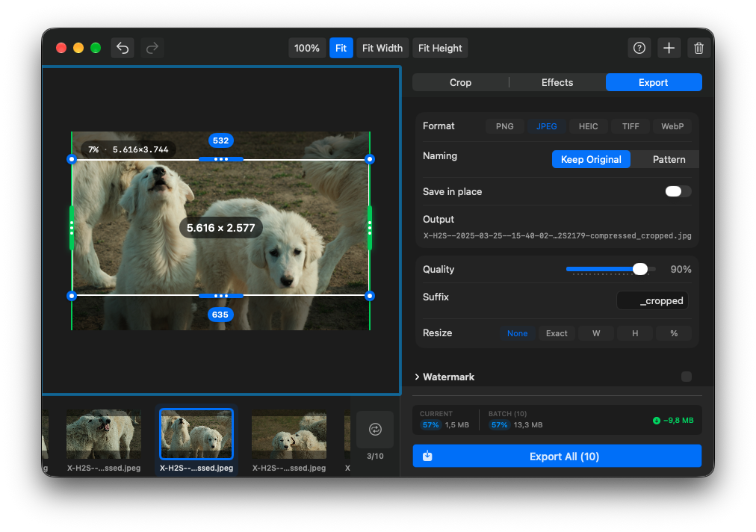Click the 7% · 5.616×3.744 info label
The image size is (756, 532).
coord(128,149)
